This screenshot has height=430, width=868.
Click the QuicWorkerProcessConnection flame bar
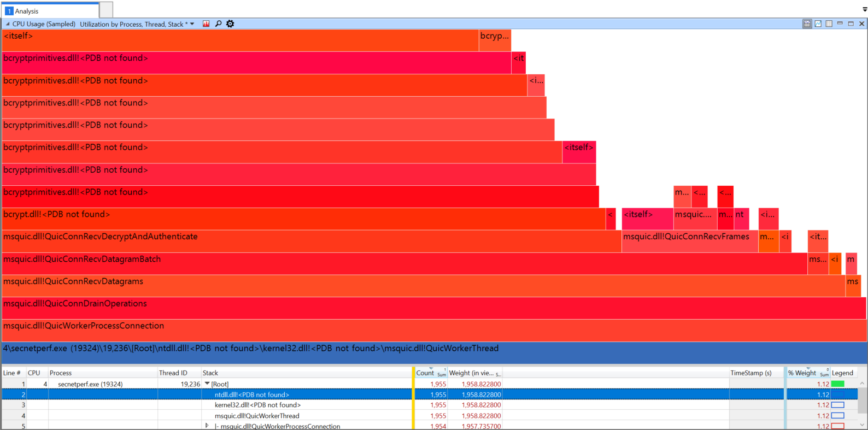(x=434, y=331)
